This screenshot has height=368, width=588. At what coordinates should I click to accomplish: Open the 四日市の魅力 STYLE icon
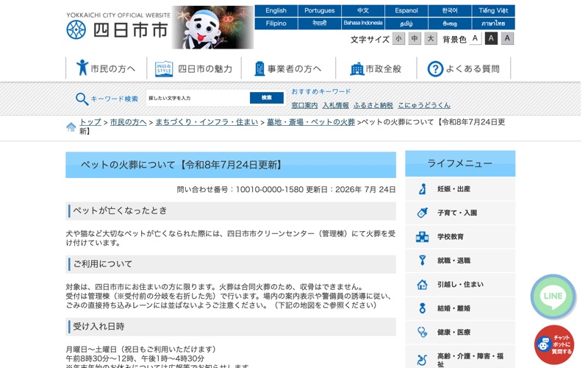(164, 69)
